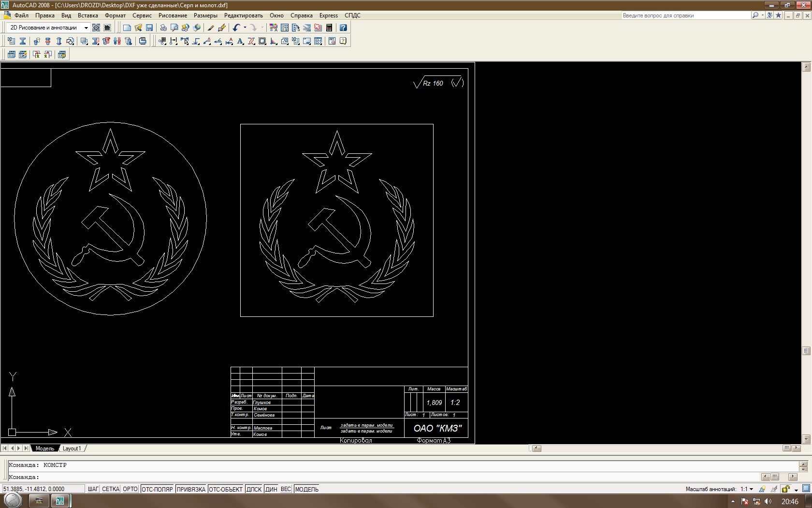Toggle ДИН dynamic input
Image resolution: width=812 pixels, height=508 pixels.
coord(271,489)
